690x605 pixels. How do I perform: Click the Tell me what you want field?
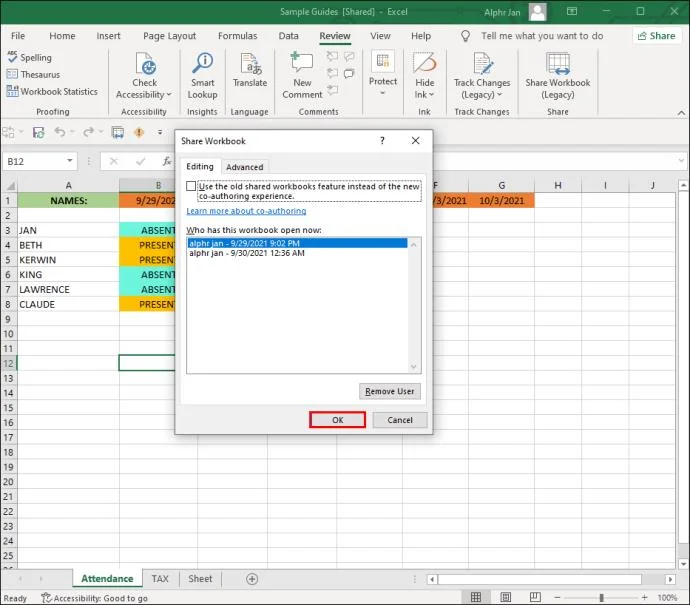click(x=542, y=36)
